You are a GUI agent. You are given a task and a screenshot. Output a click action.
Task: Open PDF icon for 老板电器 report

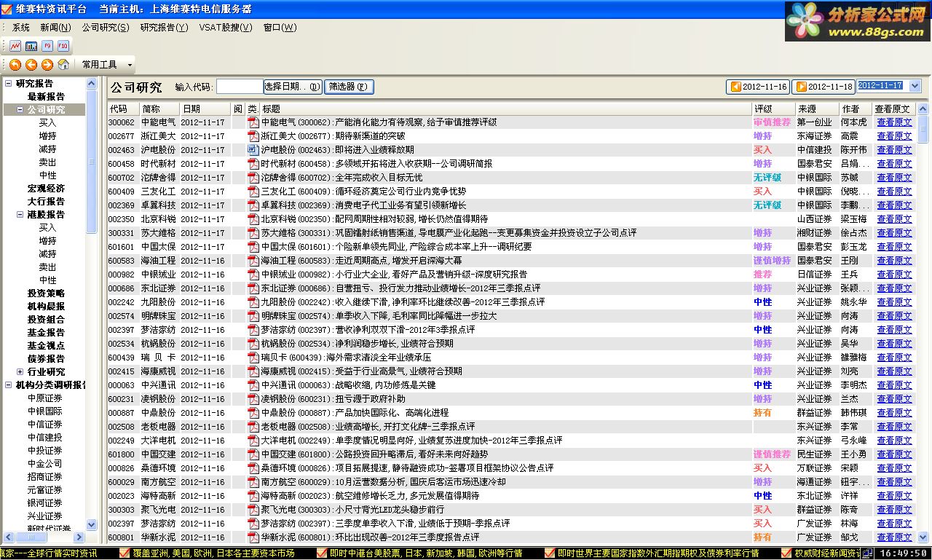click(x=253, y=427)
